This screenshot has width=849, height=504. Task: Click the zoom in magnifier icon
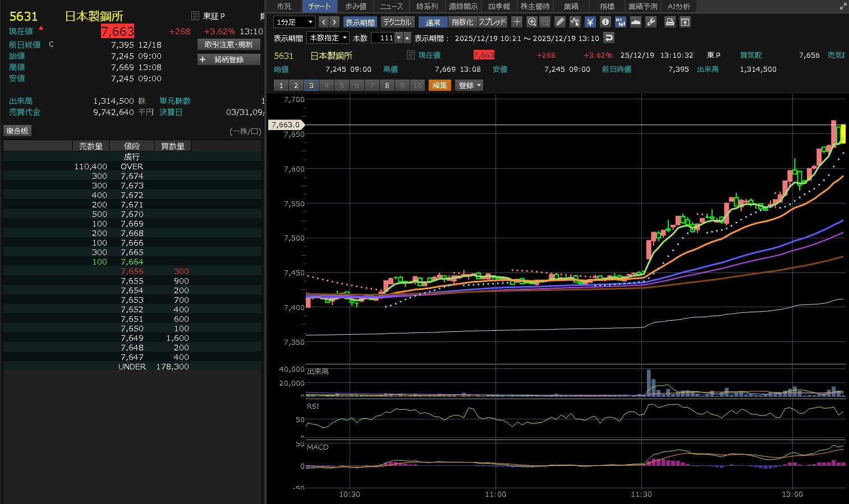pos(532,22)
